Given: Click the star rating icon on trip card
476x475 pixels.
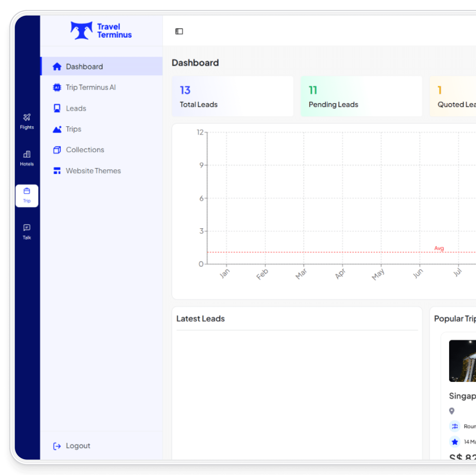Looking at the screenshot, I should point(455,442).
